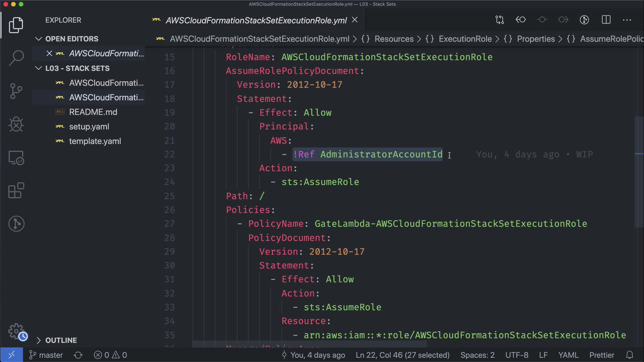Click the editor vertical scrollbar slider

click(x=639, y=171)
